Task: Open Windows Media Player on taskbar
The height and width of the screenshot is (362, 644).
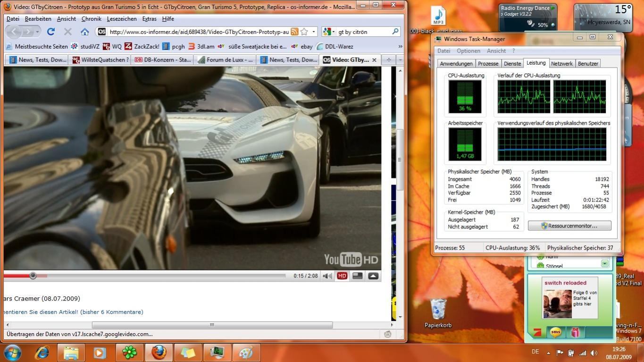Action: click(x=100, y=353)
